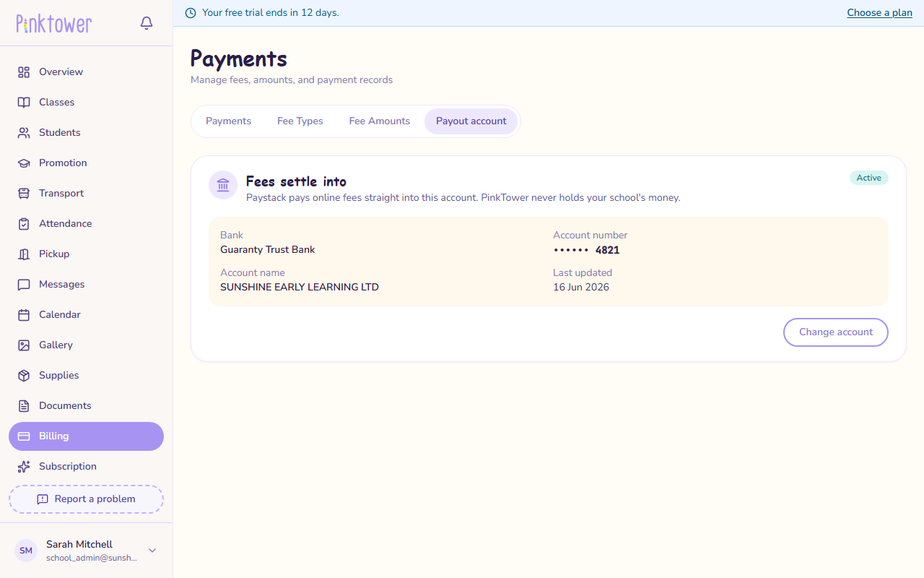Click the Change account button
The height and width of the screenshot is (578, 924).
coord(836,332)
